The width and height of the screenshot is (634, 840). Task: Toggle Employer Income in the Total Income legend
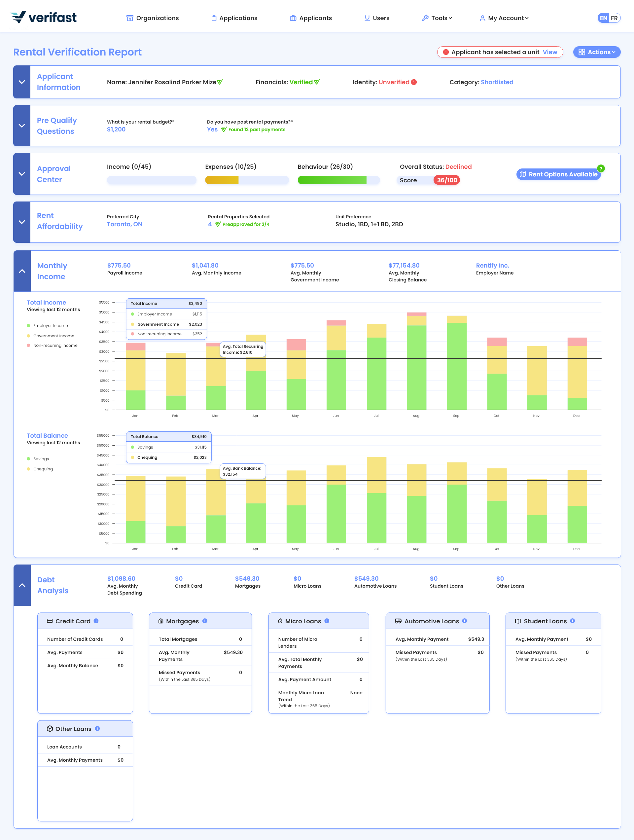pos(50,325)
